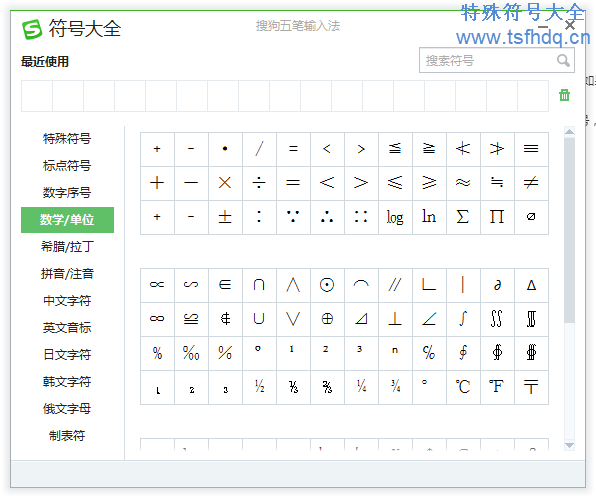Viewport: 596px width, 498px height.
Task: Open the 希腊/拉丁 category
Action: coord(67,247)
